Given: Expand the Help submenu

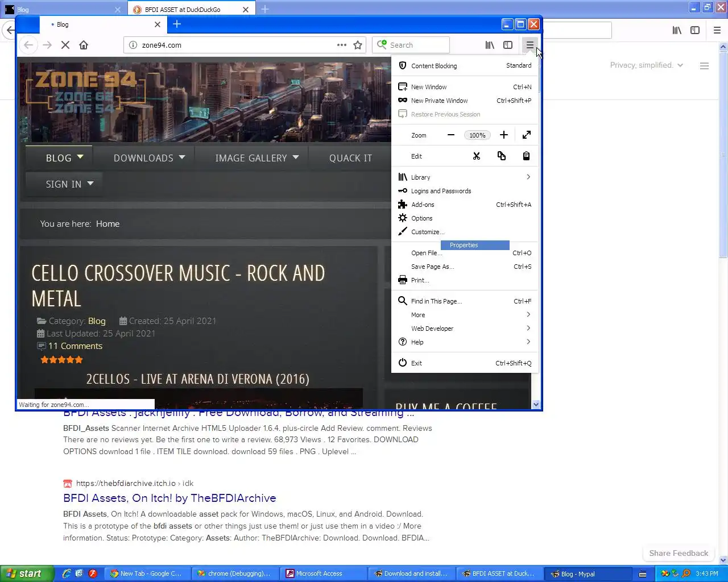Looking at the screenshot, I should tap(465, 342).
